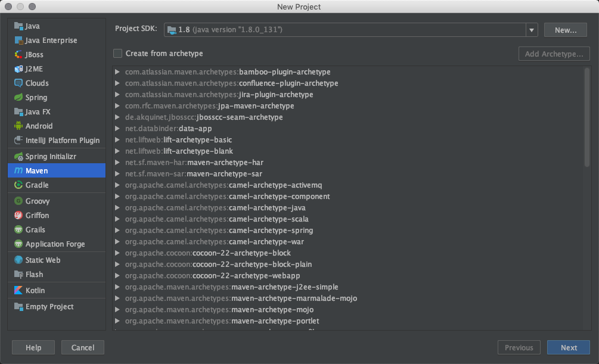Select Spring project type label
This screenshot has width=599, height=364.
(36, 97)
